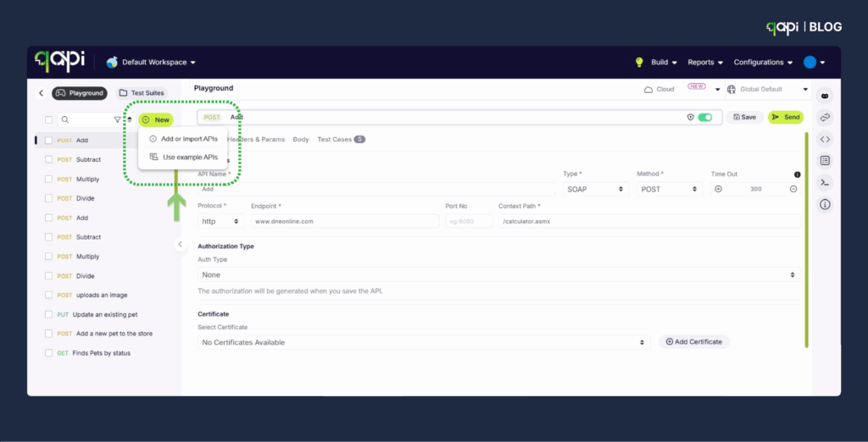Click the circled info icon in right sidebar
This screenshot has width=868, height=442.
coord(825,205)
